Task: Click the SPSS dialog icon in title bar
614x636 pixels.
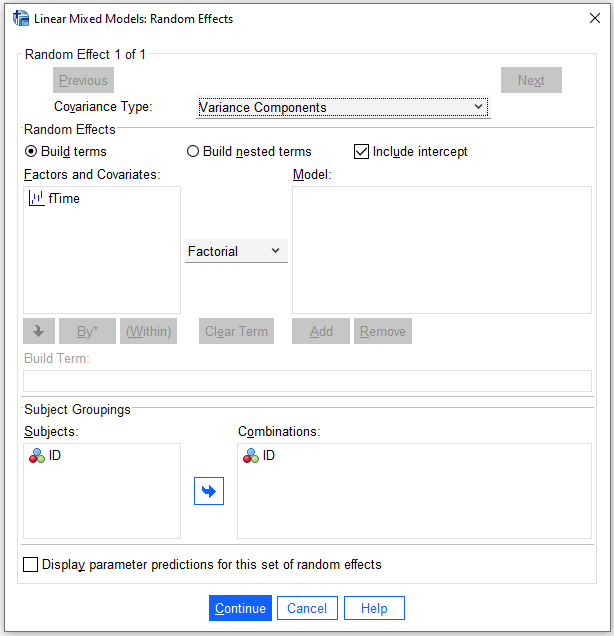Action: tap(21, 18)
